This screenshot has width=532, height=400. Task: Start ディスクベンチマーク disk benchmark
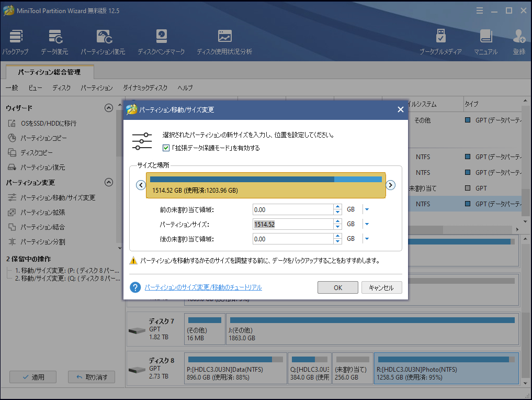coord(161,42)
